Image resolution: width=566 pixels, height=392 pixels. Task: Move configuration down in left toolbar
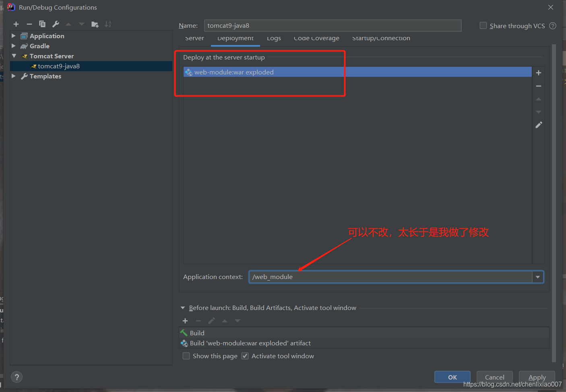coord(82,24)
